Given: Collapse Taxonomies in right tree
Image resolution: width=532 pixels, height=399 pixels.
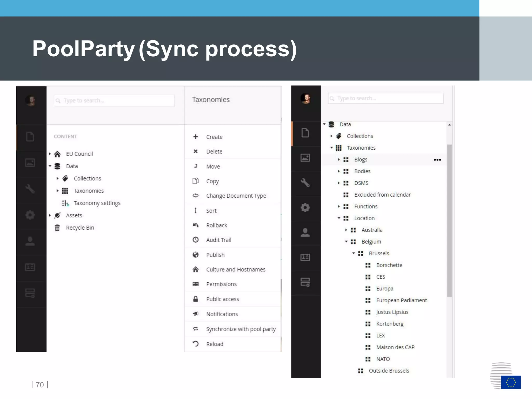Looking at the screenshot, I should 331,148.
